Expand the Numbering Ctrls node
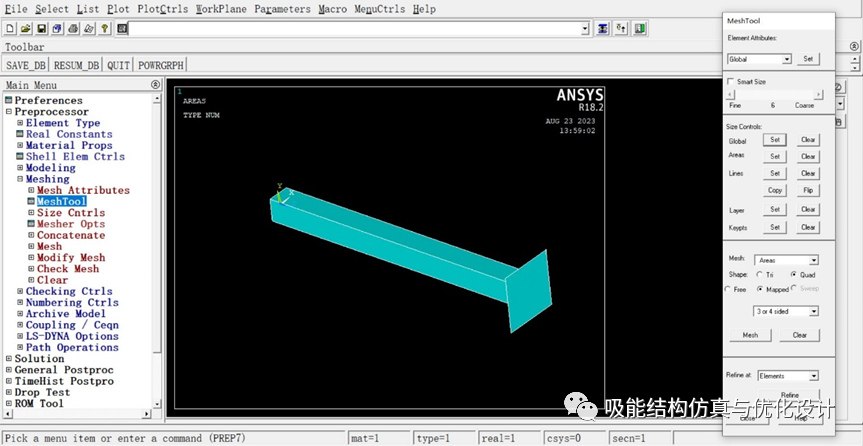The width and height of the screenshot is (863, 446). click(20, 302)
